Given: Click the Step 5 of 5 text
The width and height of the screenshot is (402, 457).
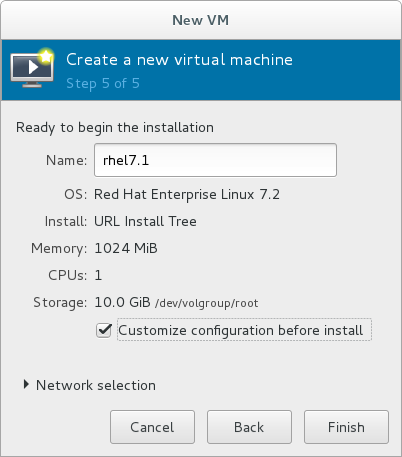Looking at the screenshot, I should [x=103, y=84].
